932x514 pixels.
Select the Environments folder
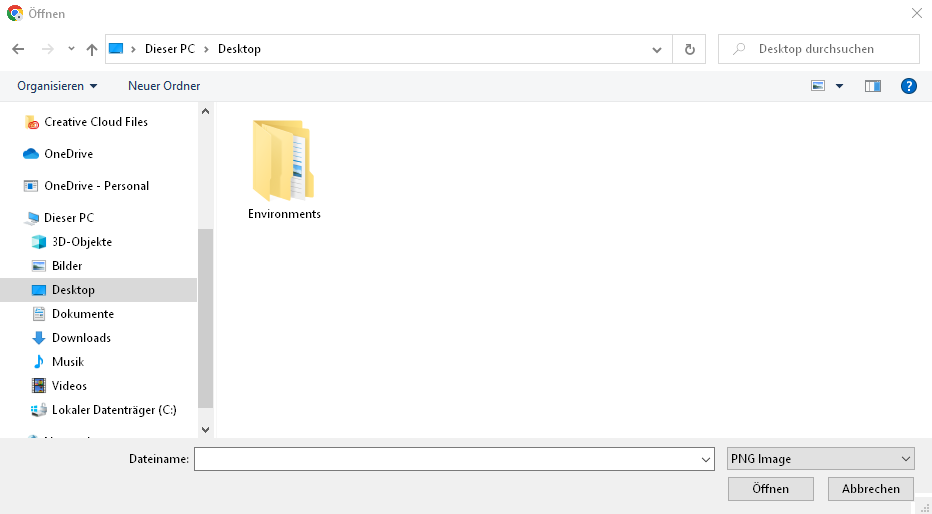(x=284, y=169)
